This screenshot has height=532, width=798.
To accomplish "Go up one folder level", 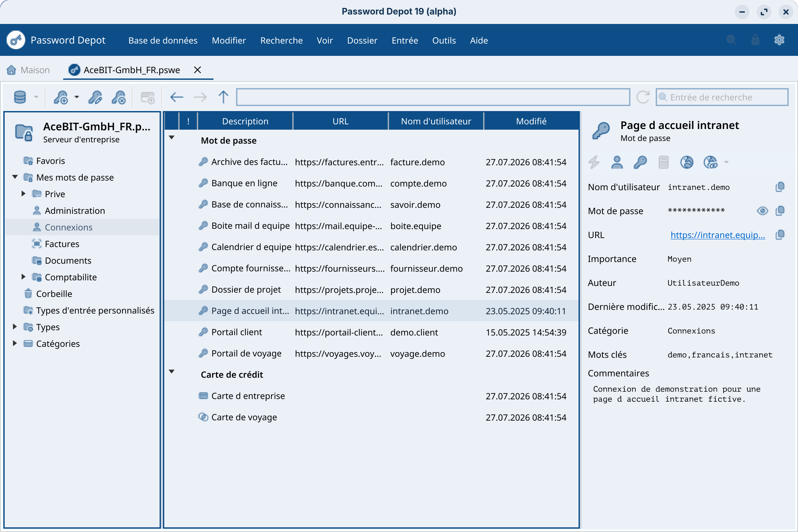I will point(223,97).
